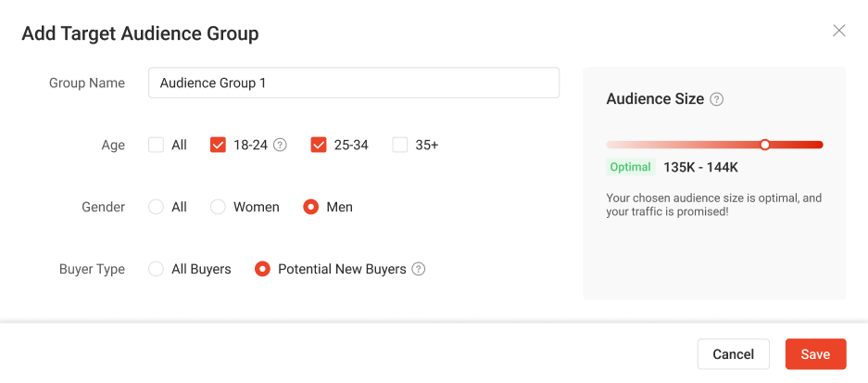The width and height of the screenshot is (868, 383).
Task: Select the Men gender radio button
Action: (311, 207)
